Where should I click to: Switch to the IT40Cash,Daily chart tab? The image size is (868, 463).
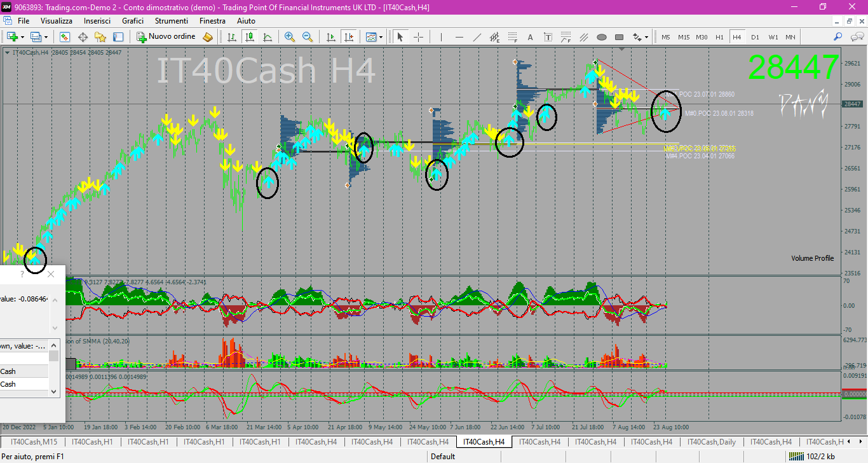(x=712, y=442)
